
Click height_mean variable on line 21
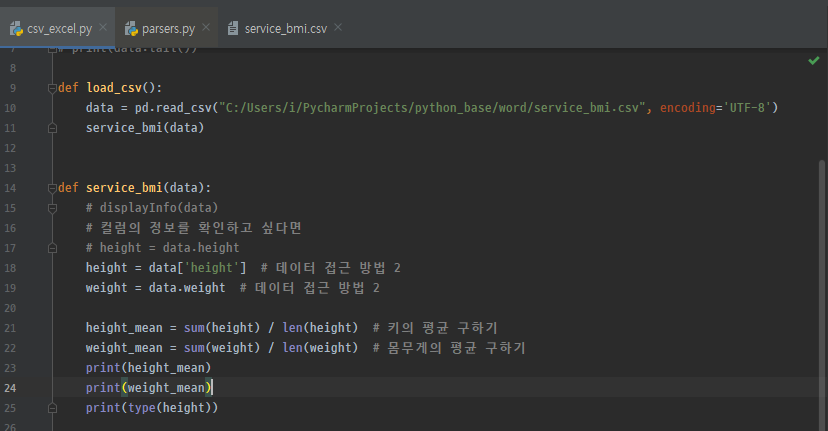coord(124,328)
